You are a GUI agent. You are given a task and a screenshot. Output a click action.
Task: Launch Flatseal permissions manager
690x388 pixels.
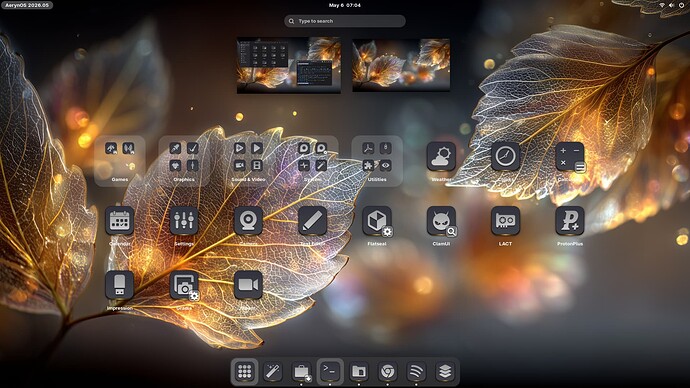(377, 221)
